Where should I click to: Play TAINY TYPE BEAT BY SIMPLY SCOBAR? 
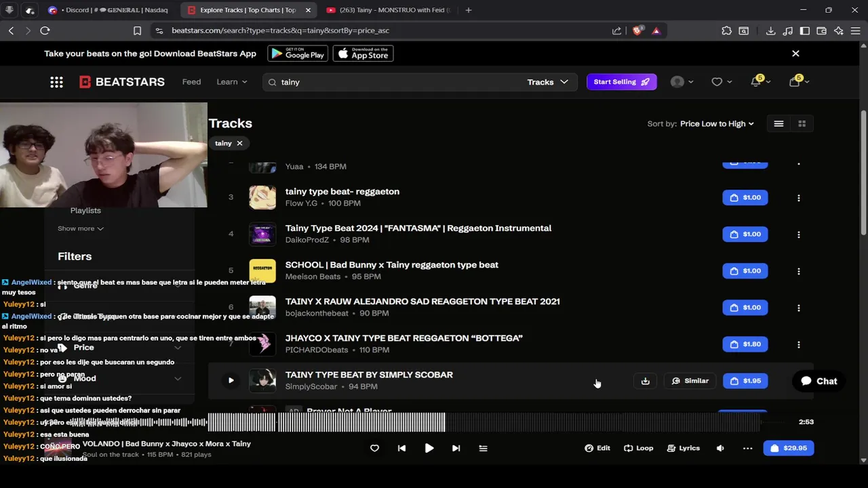tap(231, 381)
